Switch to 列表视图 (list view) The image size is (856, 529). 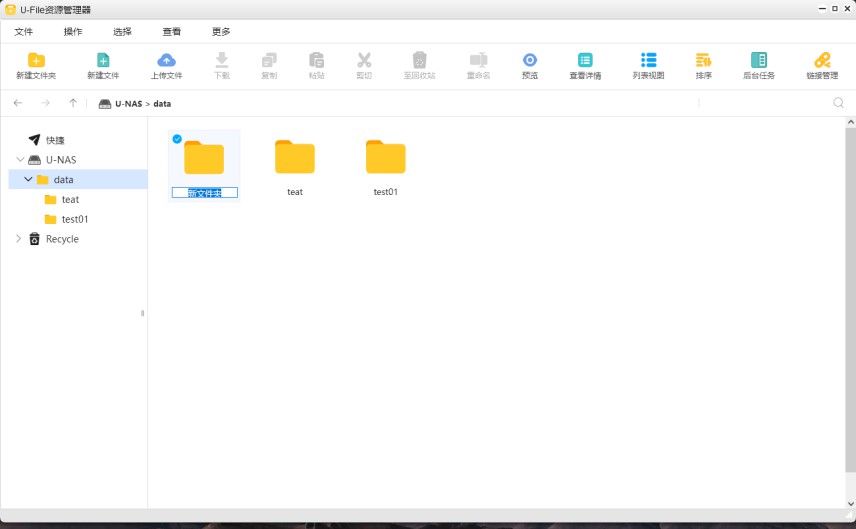click(648, 61)
